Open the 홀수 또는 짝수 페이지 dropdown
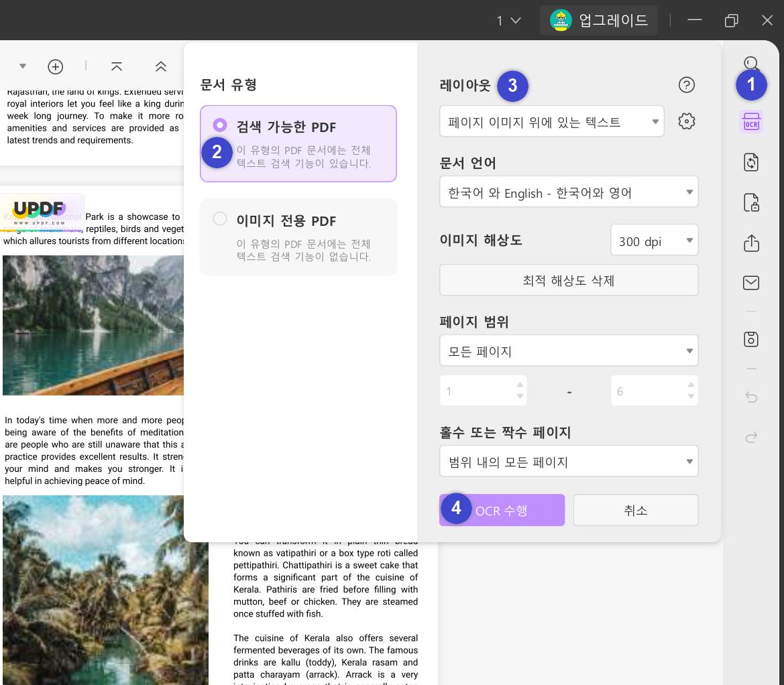The height and width of the screenshot is (685, 784). point(569,460)
